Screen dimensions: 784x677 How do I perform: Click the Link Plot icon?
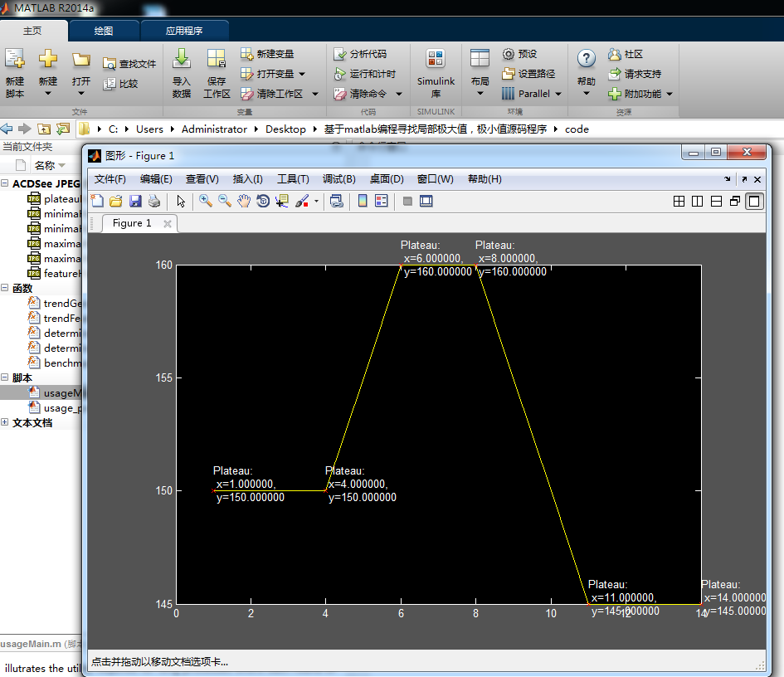point(337,201)
